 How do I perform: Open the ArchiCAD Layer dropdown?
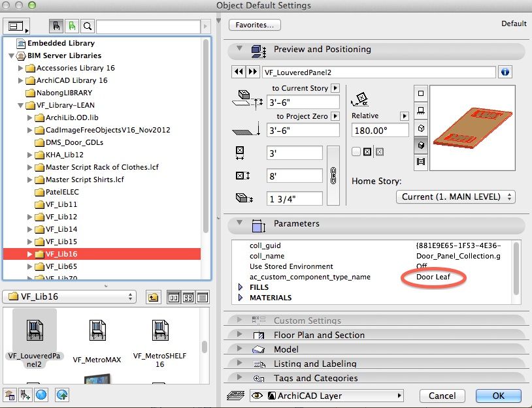pyautogui.click(x=326, y=396)
